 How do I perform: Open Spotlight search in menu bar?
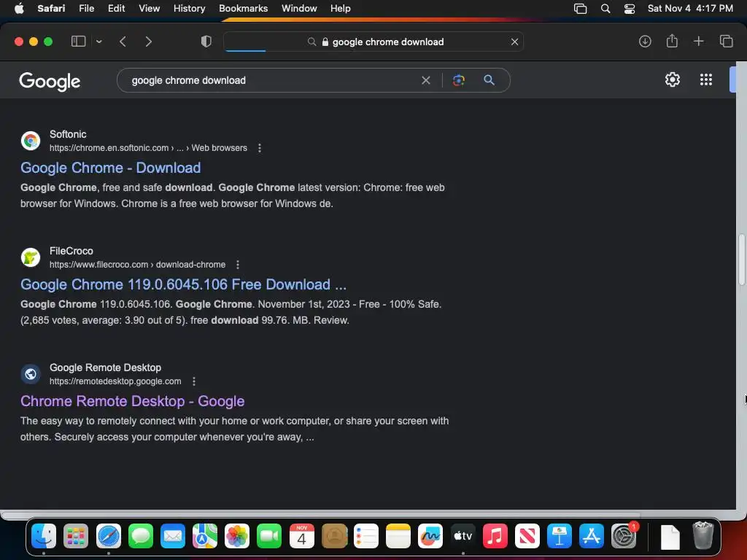coord(605,8)
